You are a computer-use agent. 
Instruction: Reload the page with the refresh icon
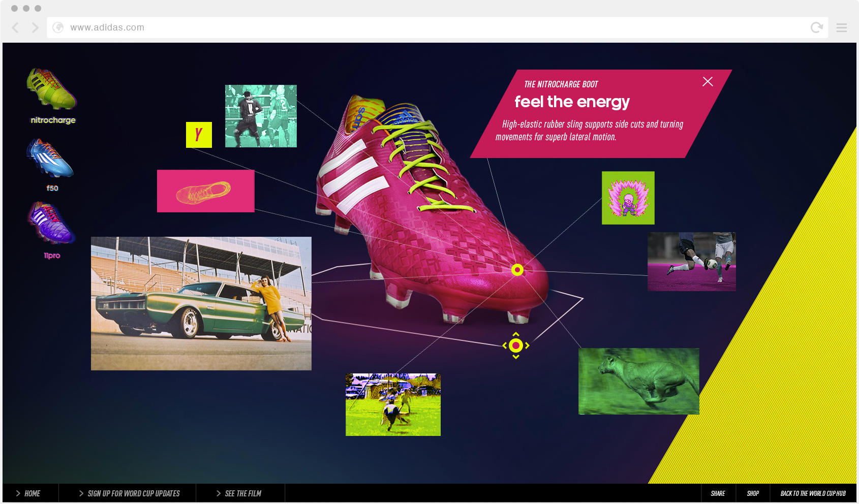pyautogui.click(x=817, y=27)
